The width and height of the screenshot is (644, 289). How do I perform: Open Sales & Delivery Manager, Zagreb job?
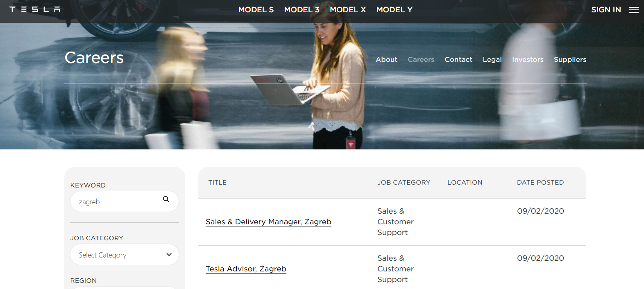tap(268, 222)
